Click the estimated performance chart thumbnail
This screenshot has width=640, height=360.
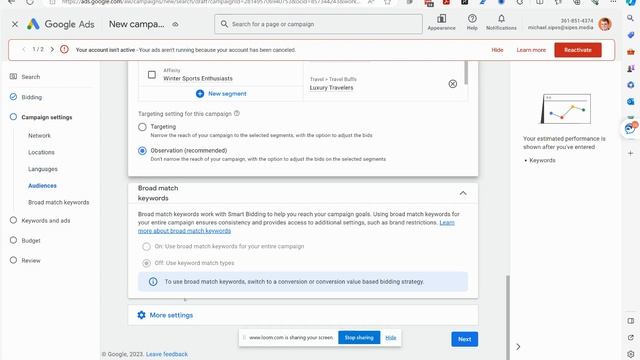pyautogui.click(x=566, y=109)
